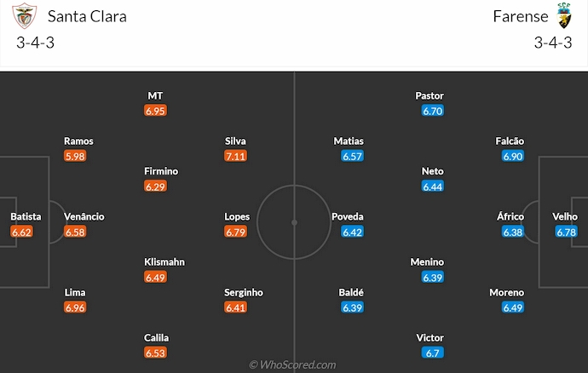Open the Santa Clara team name

tap(86, 16)
